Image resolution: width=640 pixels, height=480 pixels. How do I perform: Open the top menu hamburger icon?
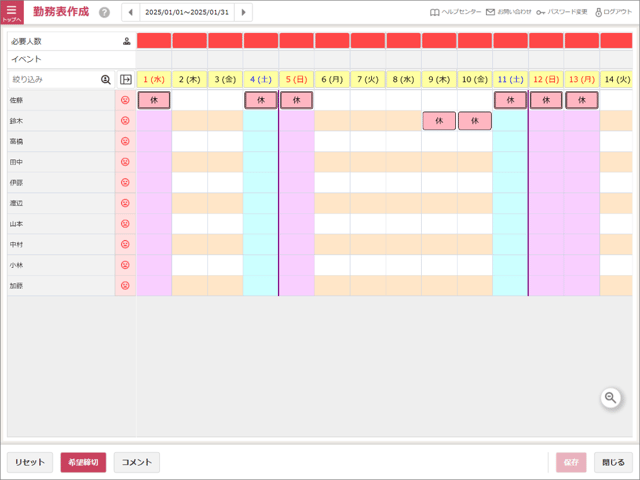coord(12,12)
